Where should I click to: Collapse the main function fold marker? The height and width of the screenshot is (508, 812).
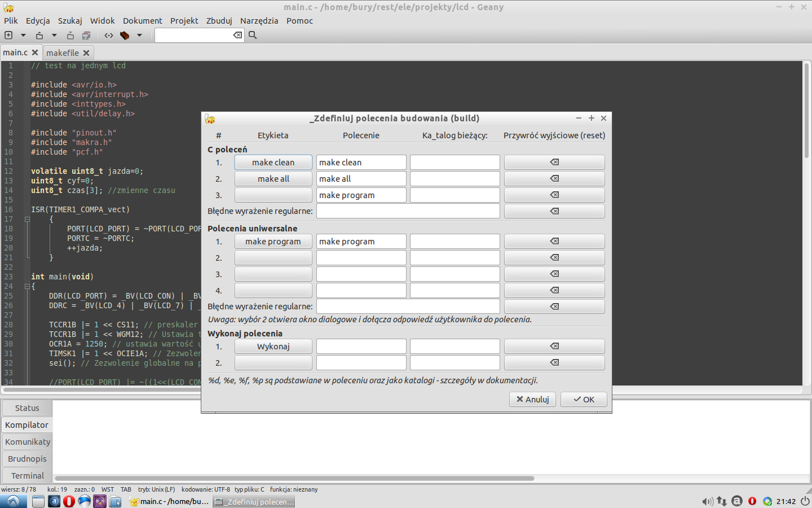click(x=27, y=286)
